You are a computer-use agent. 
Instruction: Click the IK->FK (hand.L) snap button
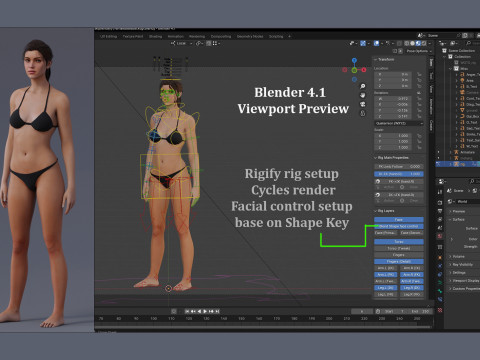399,195
